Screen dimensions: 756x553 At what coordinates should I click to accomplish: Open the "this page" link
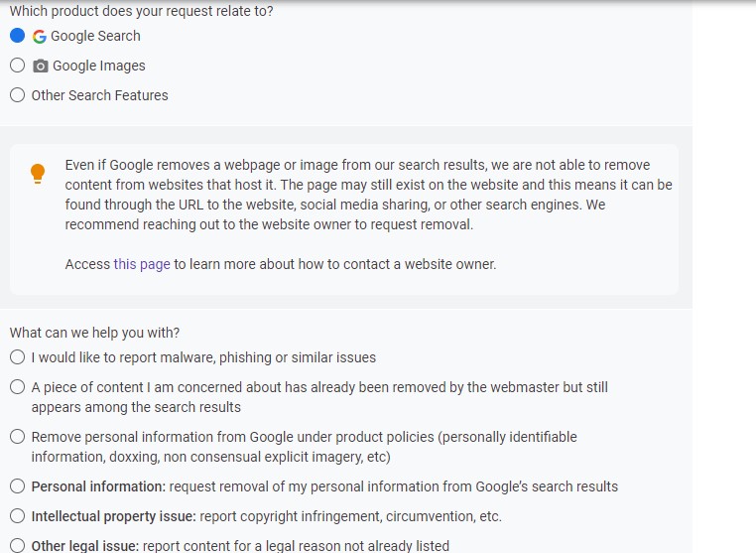click(x=142, y=264)
